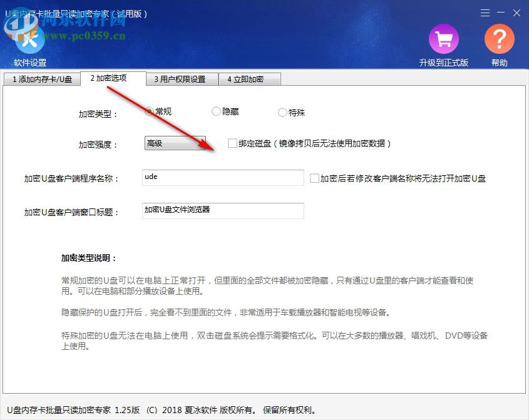Minimize the application window
Image resolution: width=529 pixels, height=420 pixels.
pyautogui.click(x=500, y=13)
